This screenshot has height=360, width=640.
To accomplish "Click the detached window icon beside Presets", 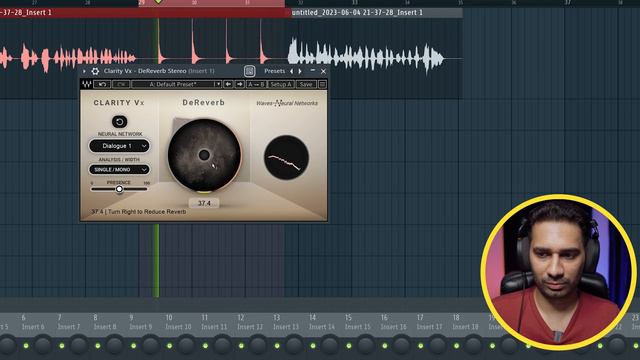I will 249,71.
